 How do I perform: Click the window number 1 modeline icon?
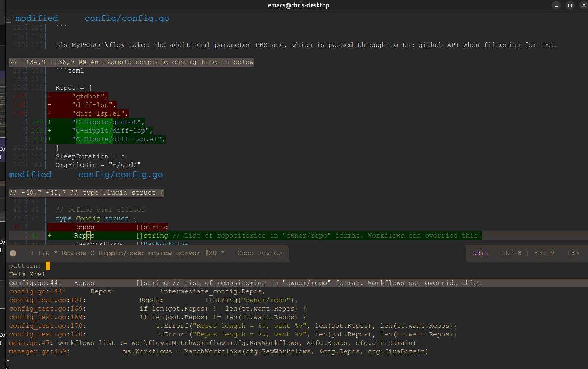[x=13, y=253]
